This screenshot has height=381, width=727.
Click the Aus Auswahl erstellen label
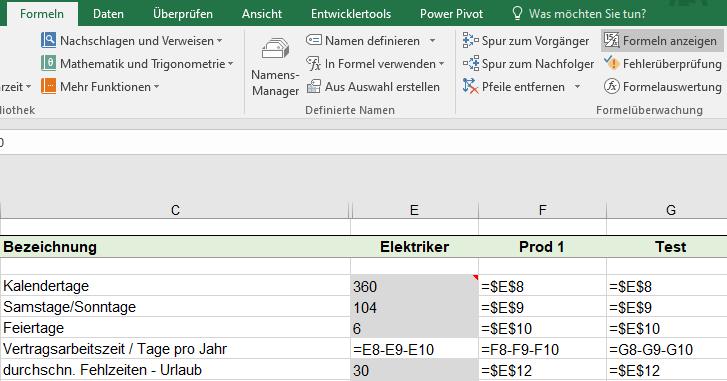click(x=382, y=87)
